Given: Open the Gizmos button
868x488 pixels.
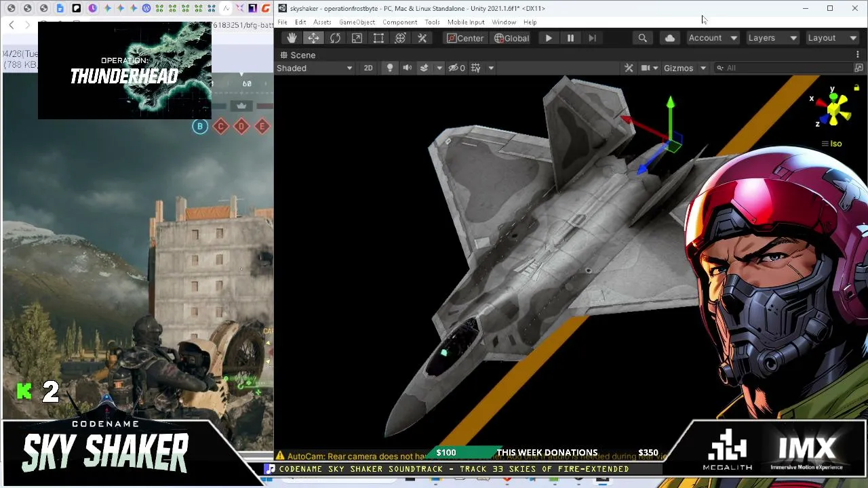Looking at the screenshot, I should point(678,68).
